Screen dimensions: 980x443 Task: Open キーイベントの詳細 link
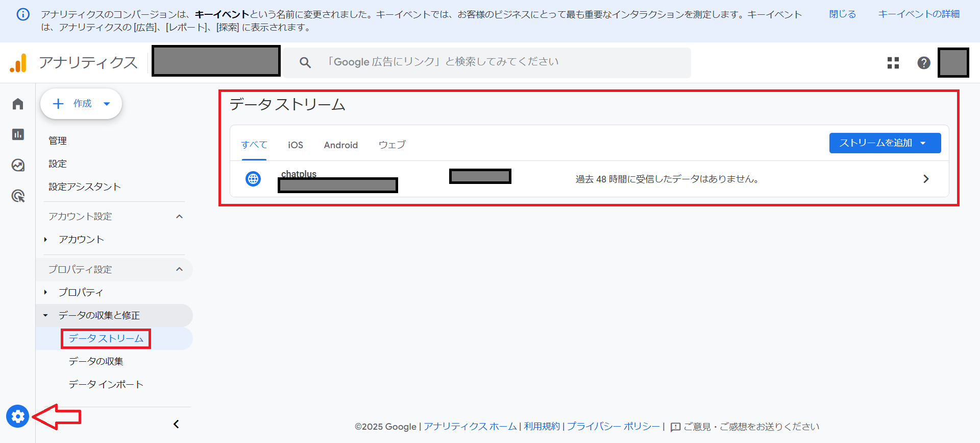point(919,14)
